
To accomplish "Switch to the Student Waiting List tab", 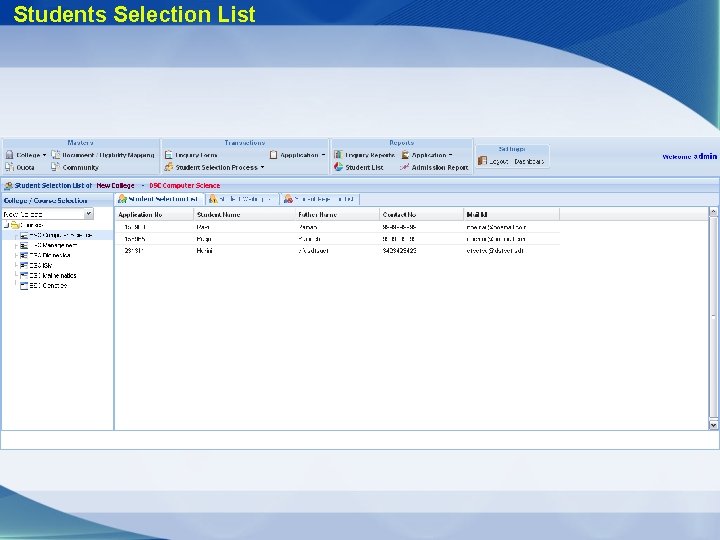I will (x=242, y=199).
